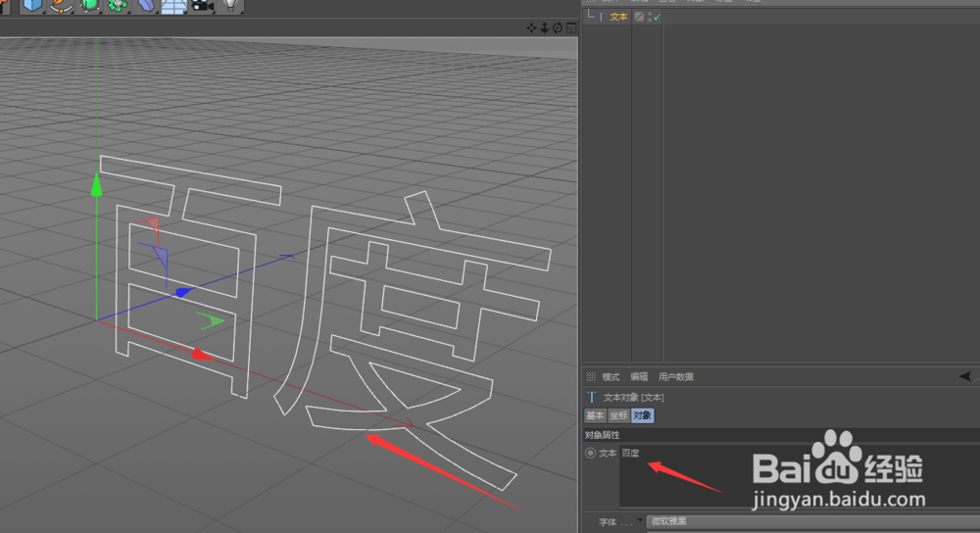Switch to the 对象 tab
The height and width of the screenshot is (533, 980).
coord(642,415)
